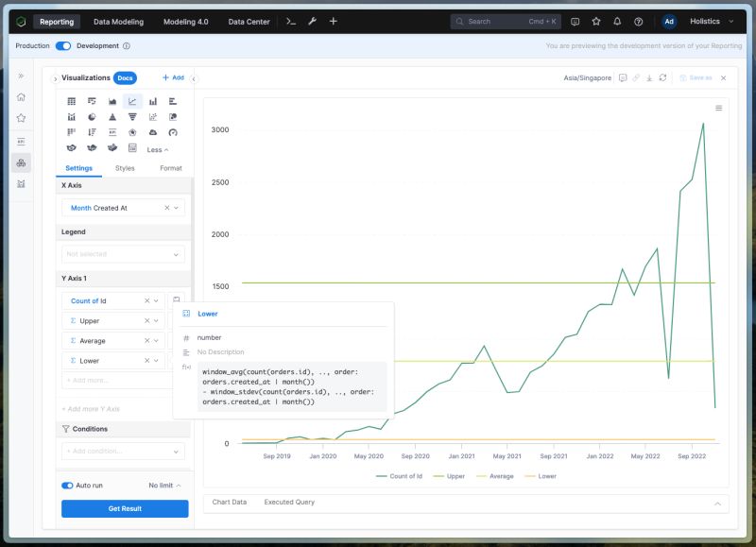Pick the Column chart visualization

click(x=153, y=101)
